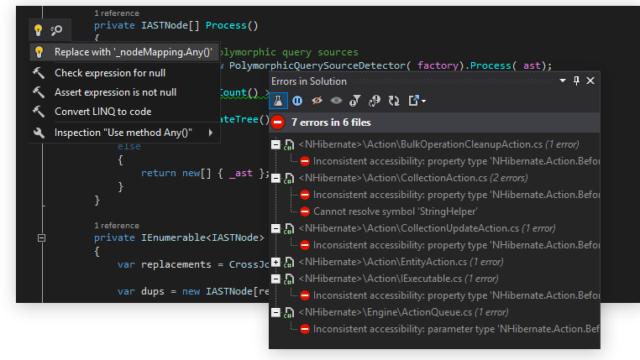Click the circular-arrows icon in the Errors toolbar

click(x=394, y=101)
